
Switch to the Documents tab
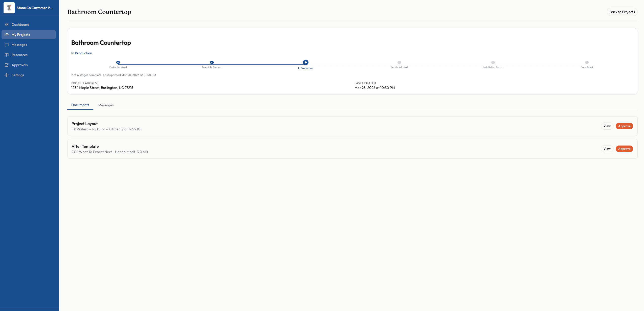pos(80,105)
